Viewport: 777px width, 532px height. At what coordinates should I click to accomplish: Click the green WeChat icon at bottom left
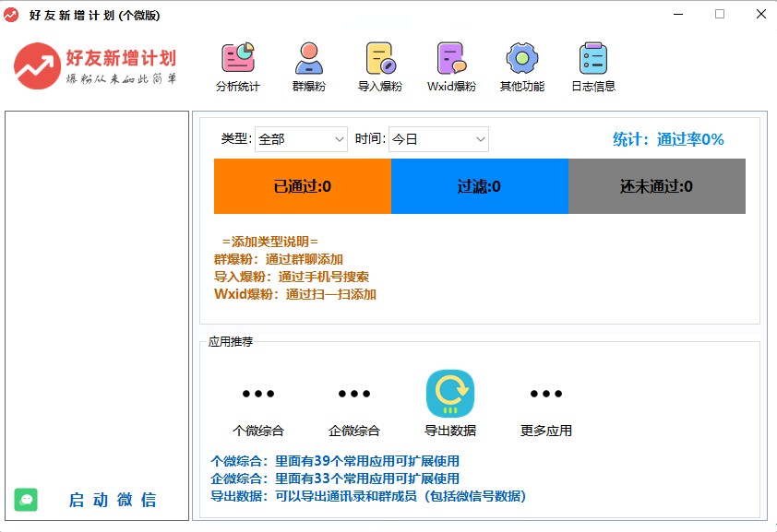click(26, 499)
